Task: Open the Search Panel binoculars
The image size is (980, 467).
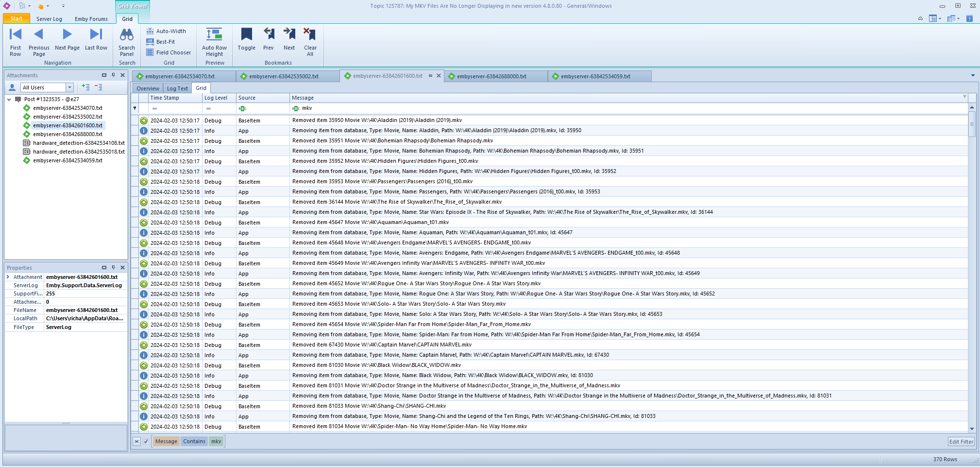Action: [127, 42]
